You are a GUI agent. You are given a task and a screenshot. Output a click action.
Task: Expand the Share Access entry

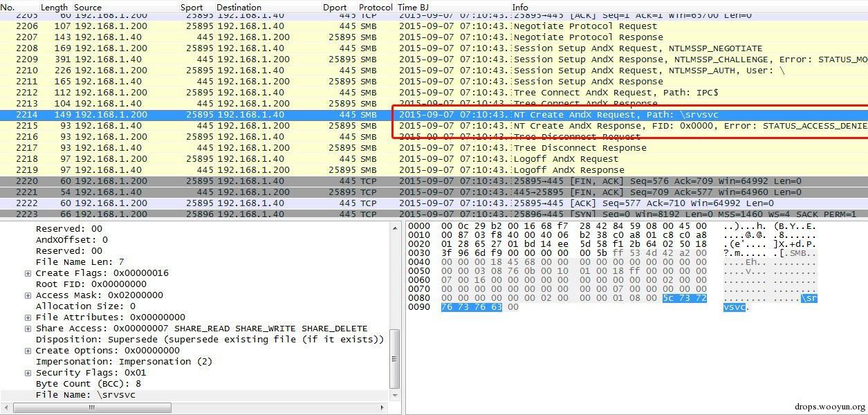[x=28, y=329]
